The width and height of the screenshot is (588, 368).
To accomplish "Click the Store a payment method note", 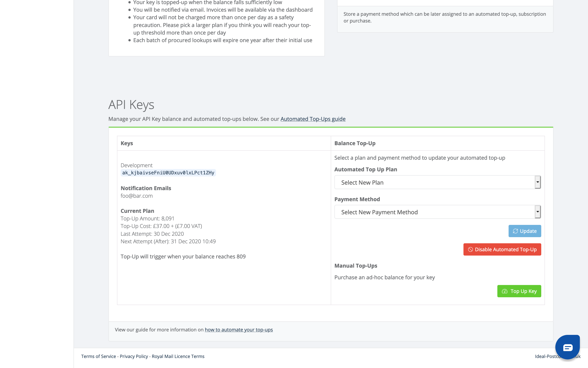I will coord(445,17).
